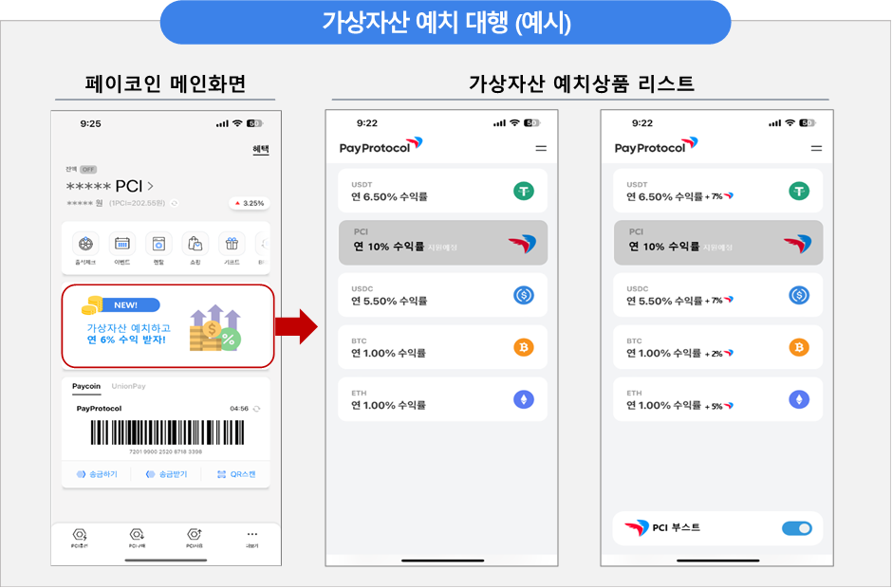The height and width of the screenshot is (588, 892).
Task: Switch to the UnionPay tab
Action: [x=128, y=386]
